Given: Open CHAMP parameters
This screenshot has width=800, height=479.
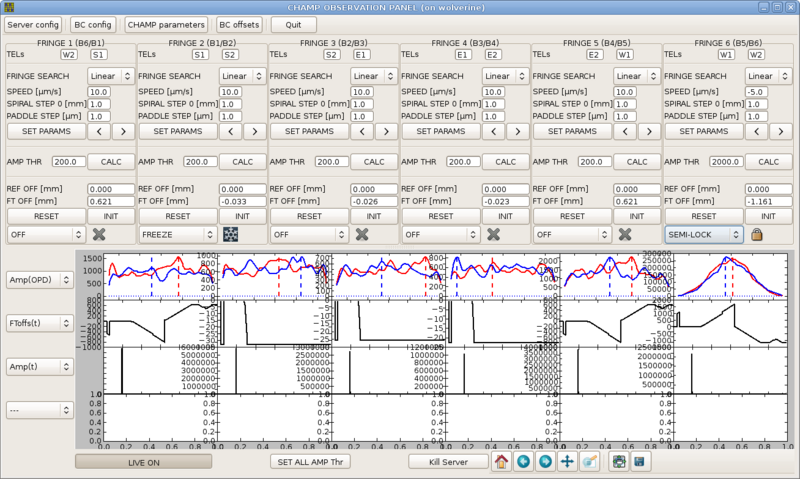Looking at the screenshot, I should point(166,24).
